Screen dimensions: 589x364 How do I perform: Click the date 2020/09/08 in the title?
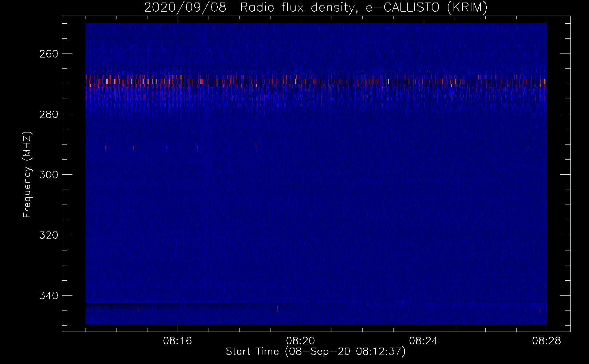pos(185,7)
